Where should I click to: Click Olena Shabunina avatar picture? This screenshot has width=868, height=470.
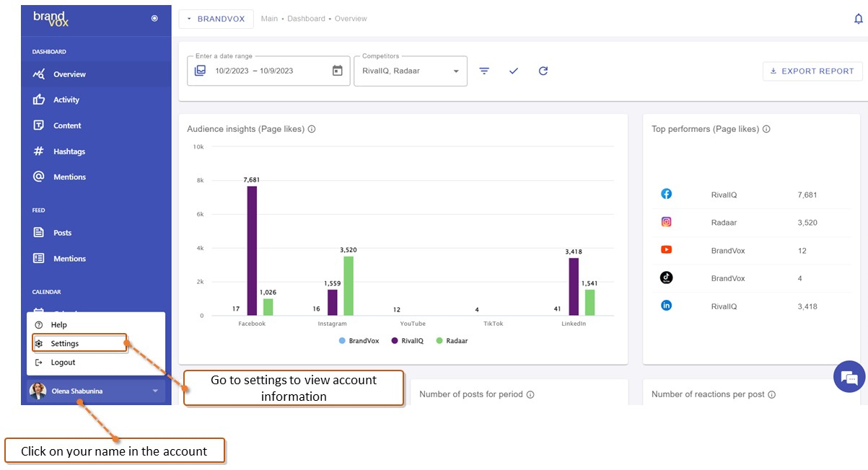click(x=38, y=391)
